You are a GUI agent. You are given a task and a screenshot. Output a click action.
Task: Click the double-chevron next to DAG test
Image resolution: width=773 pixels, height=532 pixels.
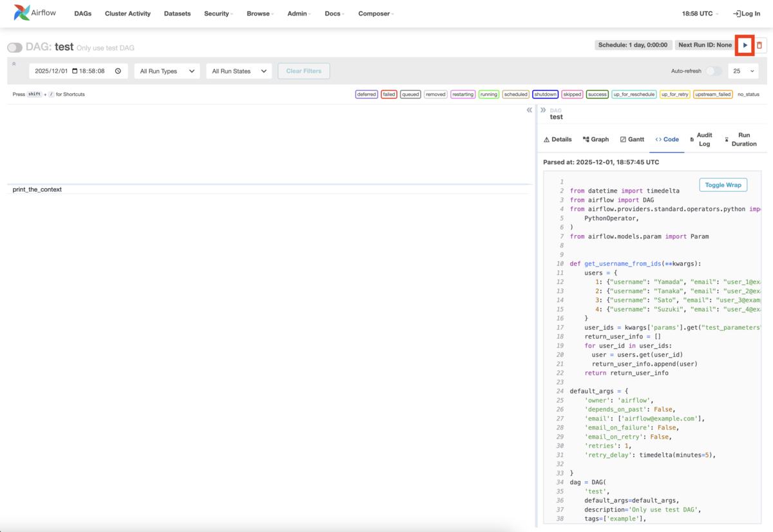pos(543,110)
